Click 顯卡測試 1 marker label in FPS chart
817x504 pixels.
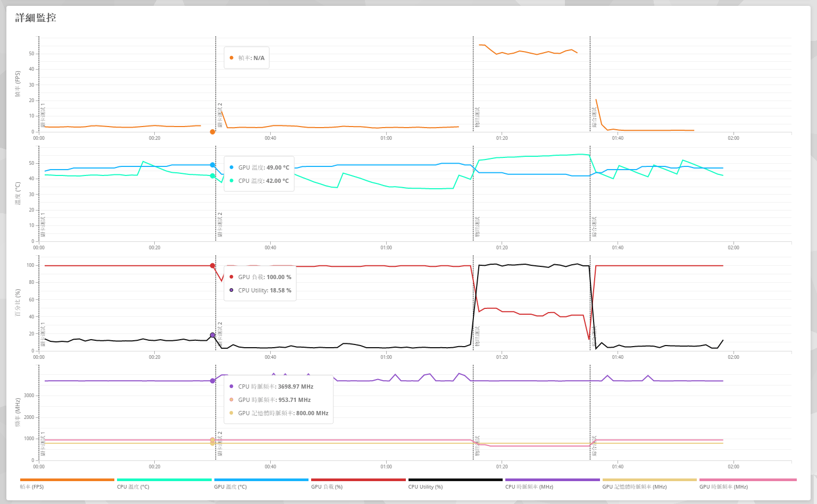(43, 117)
